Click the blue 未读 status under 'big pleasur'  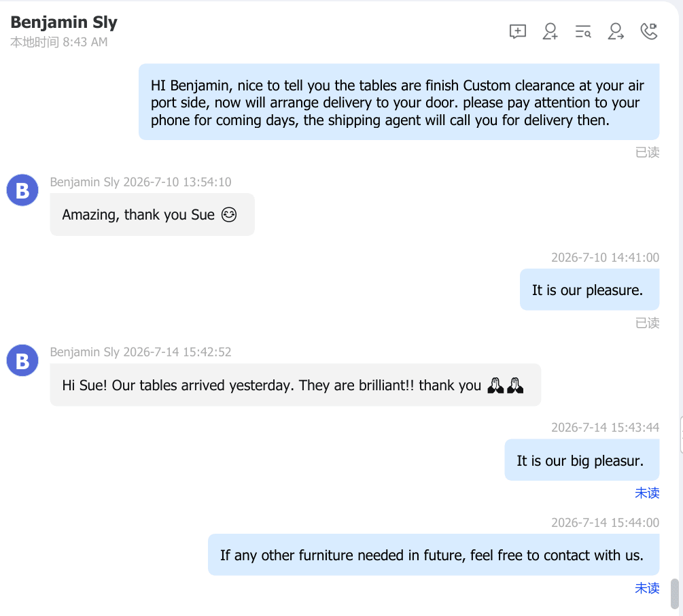coord(647,493)
